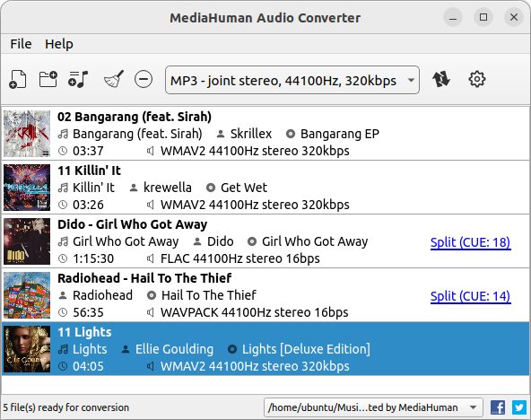Remove selected item with the minus icon
Screen dimensions: 531x420
(x=144, y=80)
